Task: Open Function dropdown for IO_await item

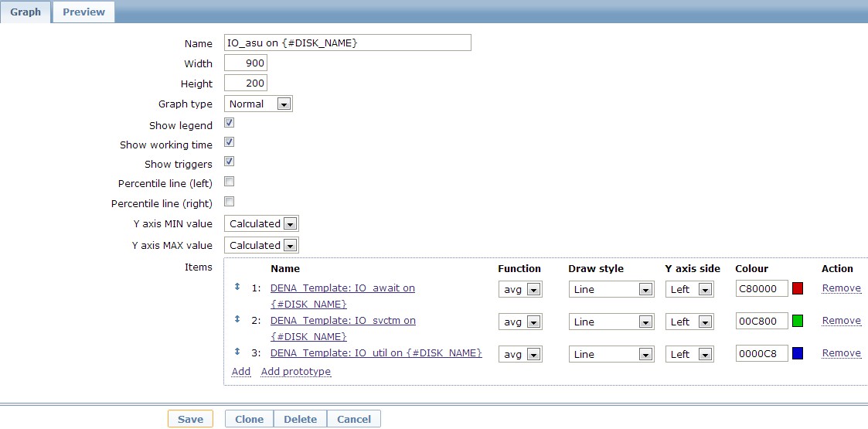Action: [x=520, y=290]
